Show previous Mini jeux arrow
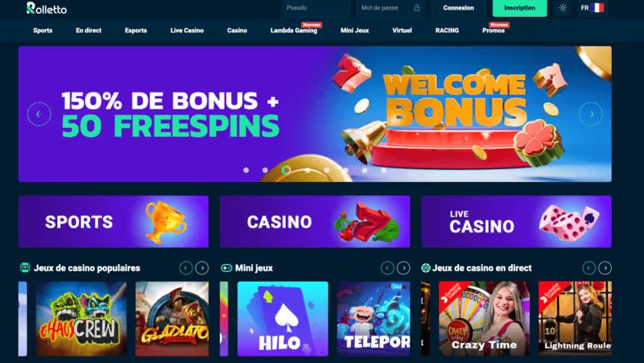644x363 pixels. click(387, 268)
